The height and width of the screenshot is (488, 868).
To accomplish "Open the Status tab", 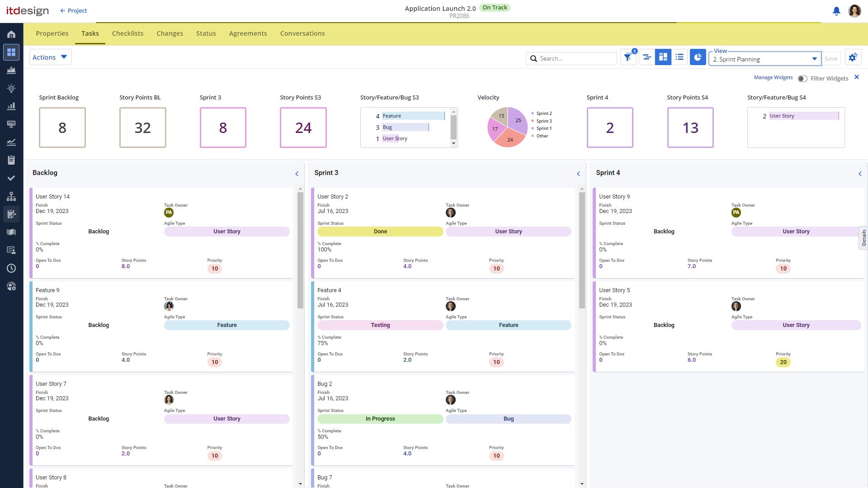I will [x=206, y=33].
